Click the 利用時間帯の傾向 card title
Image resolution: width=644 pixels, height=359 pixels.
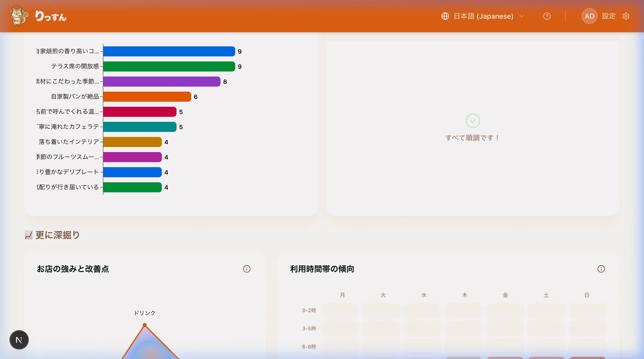(322, 269)
